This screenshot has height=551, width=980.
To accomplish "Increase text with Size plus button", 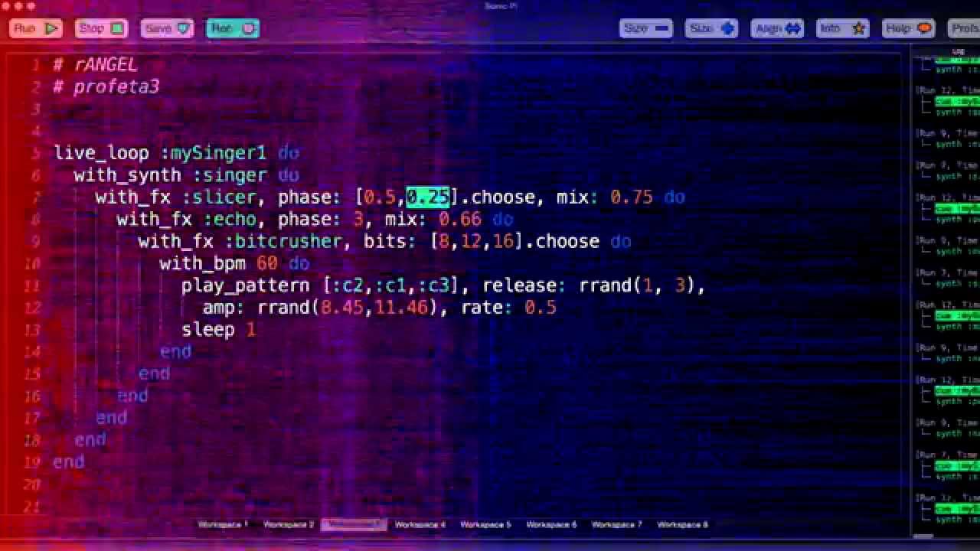I will click(x=711, y=29).
